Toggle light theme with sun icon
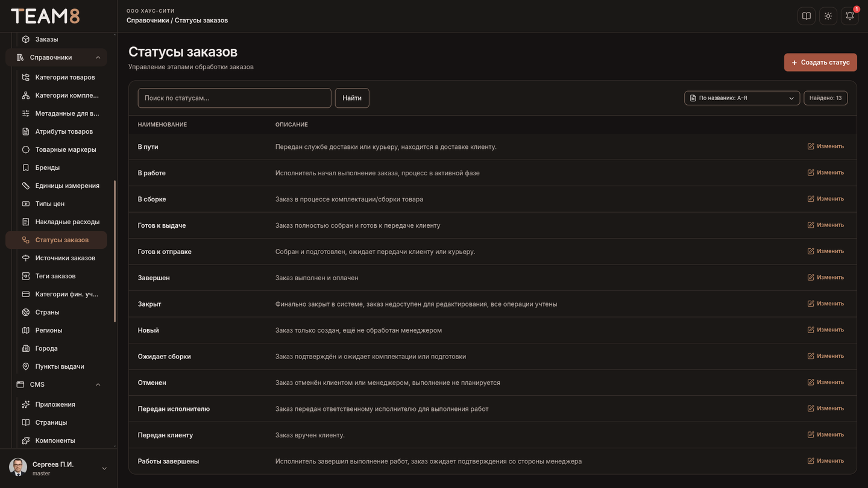868x488 pixels. [828, 16]
